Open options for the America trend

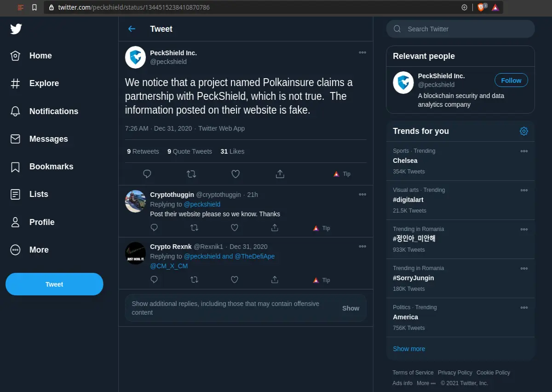click(x=524, y=307)
